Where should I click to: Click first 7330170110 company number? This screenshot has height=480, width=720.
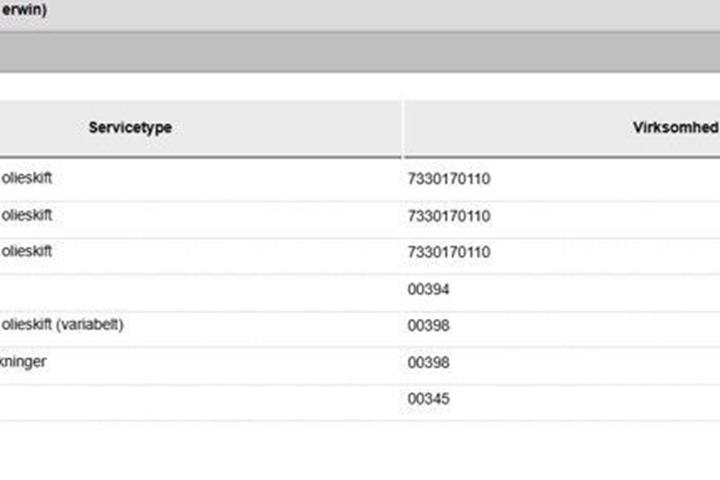click(x=449, y=179)
